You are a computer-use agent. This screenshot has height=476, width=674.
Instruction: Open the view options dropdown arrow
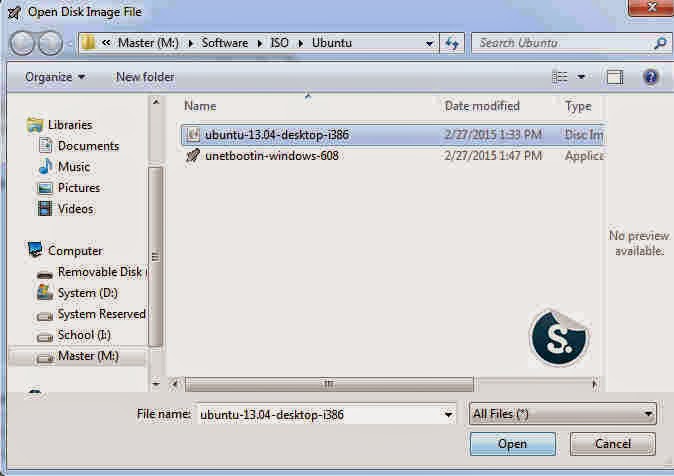pyautogui.click(x=581, y=77)
